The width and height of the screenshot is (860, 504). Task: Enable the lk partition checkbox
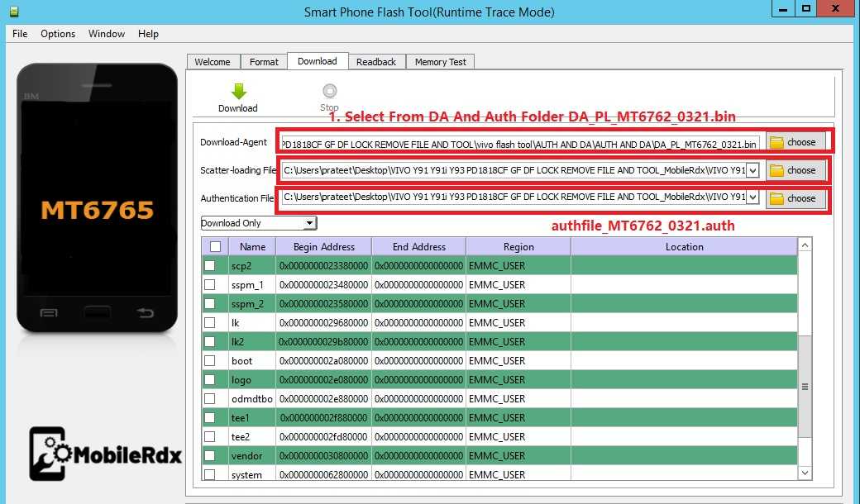coord(209,323)
